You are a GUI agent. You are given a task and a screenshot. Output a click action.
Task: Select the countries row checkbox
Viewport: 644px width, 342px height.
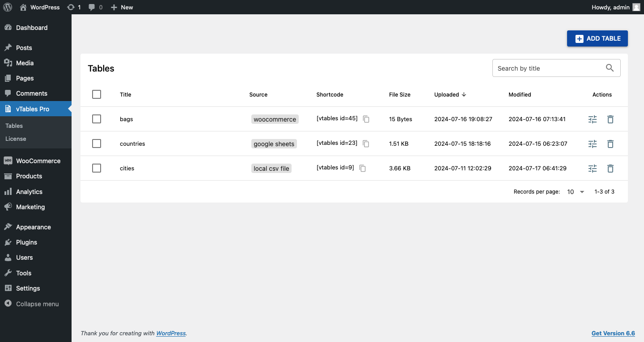(97, 144)
